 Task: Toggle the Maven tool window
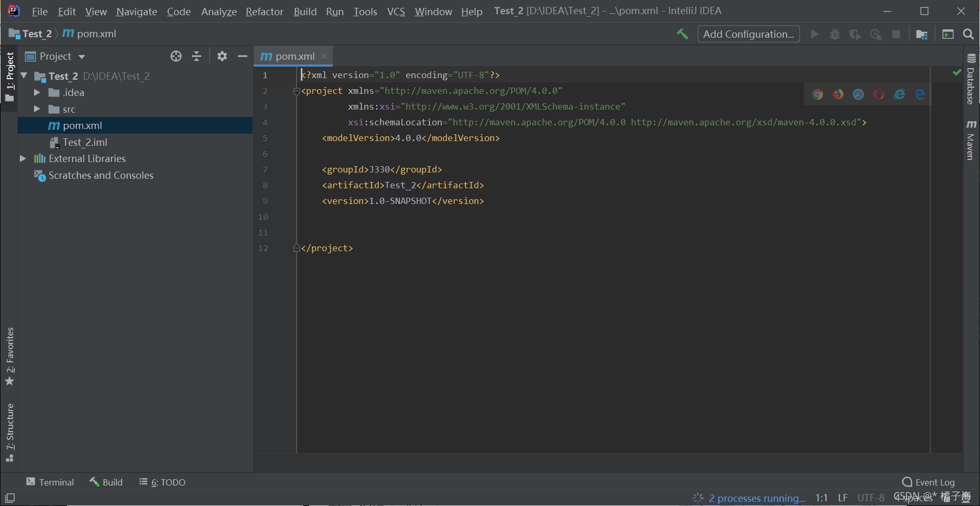[x=971, y=139]
